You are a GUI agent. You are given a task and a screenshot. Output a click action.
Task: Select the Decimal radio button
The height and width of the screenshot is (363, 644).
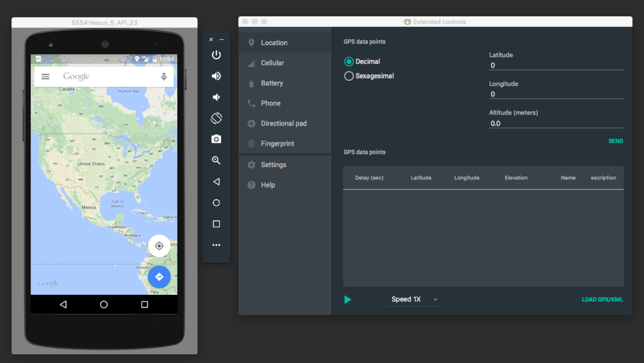click(349, 62)
